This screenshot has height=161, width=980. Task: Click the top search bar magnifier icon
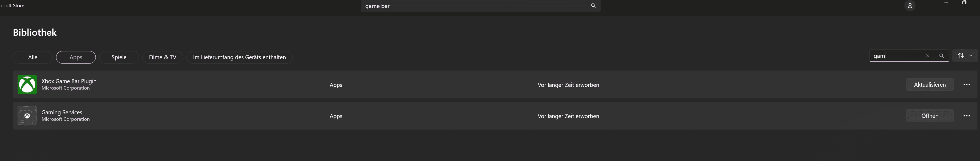(593, 6)
